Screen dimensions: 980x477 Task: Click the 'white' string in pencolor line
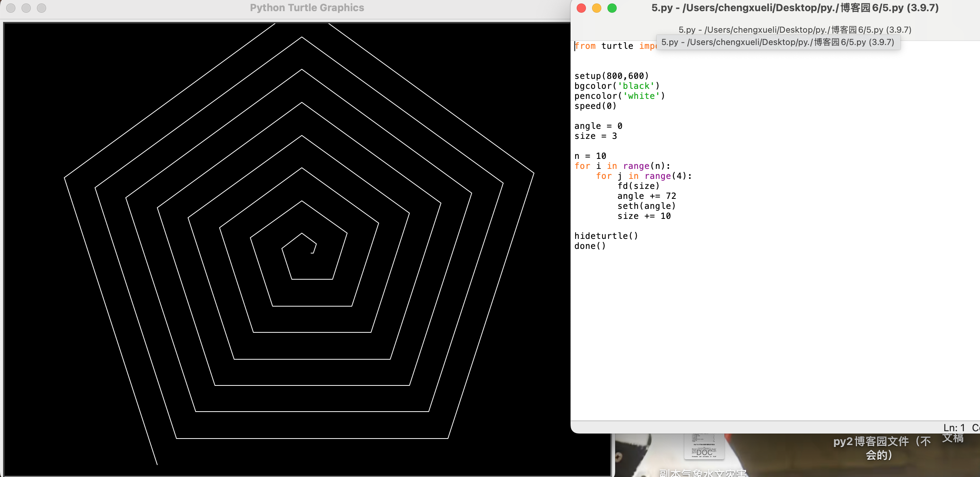(x=641, y=96)
